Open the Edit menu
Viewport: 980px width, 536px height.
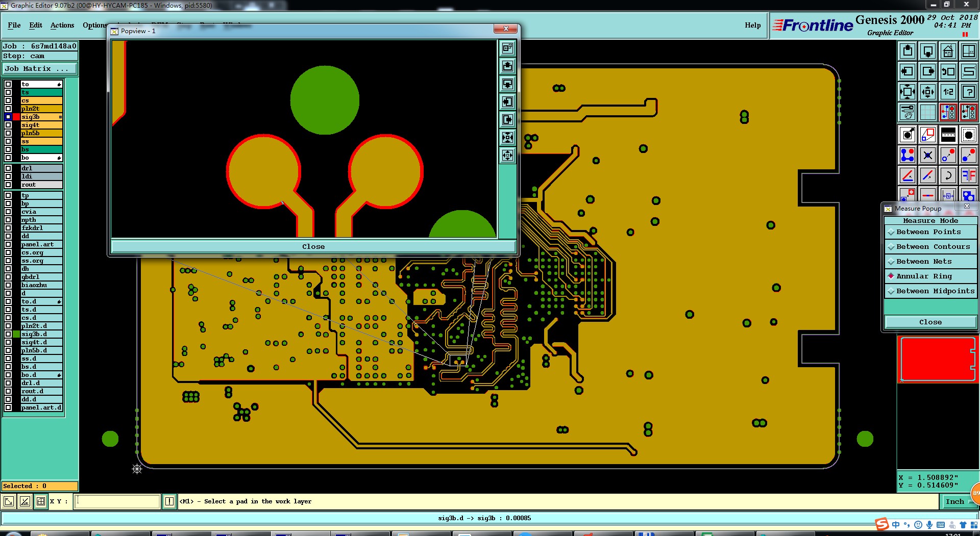(36, 25)
